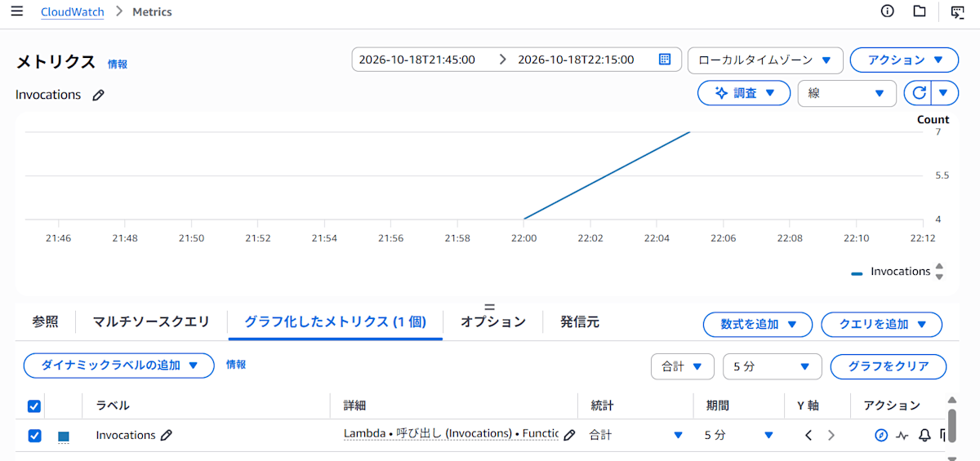Click the start time field 2026-10-18T21:45:00
Screen dimensions: 980x461
point(416,60)
